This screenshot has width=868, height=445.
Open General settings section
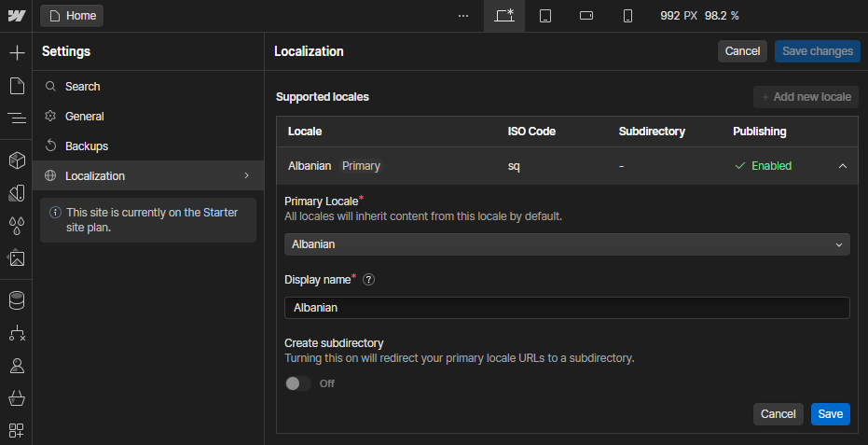[84, 117]
